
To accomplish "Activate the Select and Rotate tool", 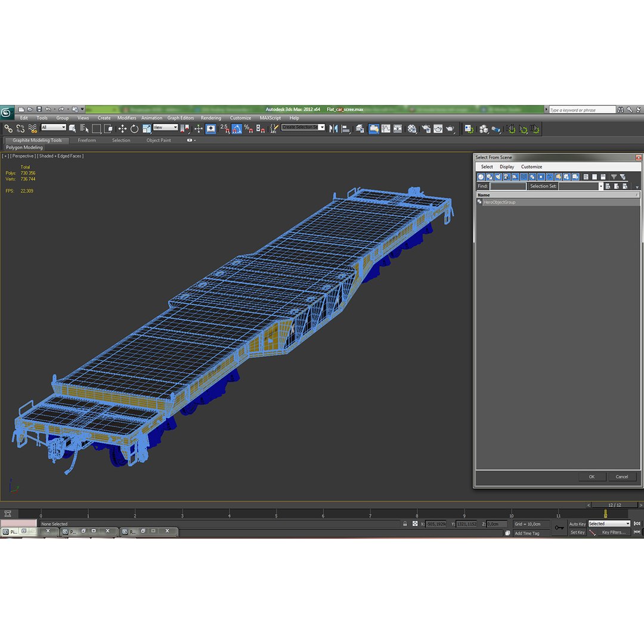I will pyautogui.click(x=134, y=129).
